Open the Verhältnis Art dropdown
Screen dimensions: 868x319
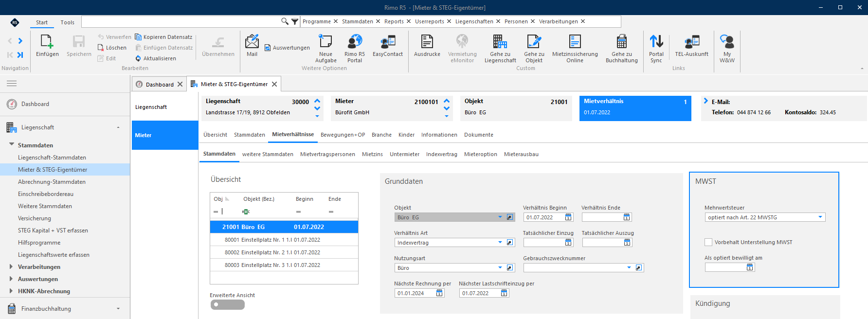pyautogui.click(x=500, y=243)
